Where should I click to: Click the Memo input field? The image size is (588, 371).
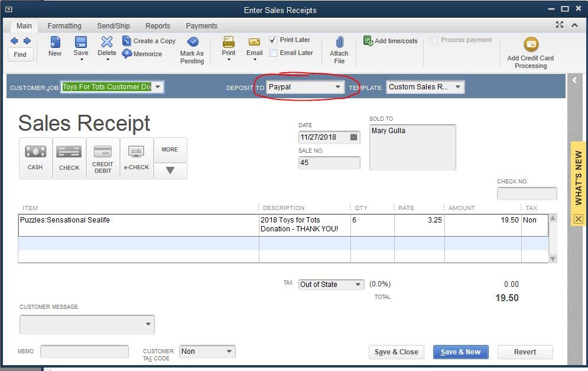85,351
